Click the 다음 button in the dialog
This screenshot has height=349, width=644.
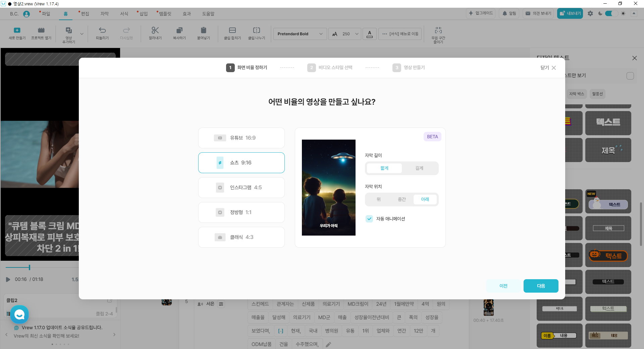(541, 286)
